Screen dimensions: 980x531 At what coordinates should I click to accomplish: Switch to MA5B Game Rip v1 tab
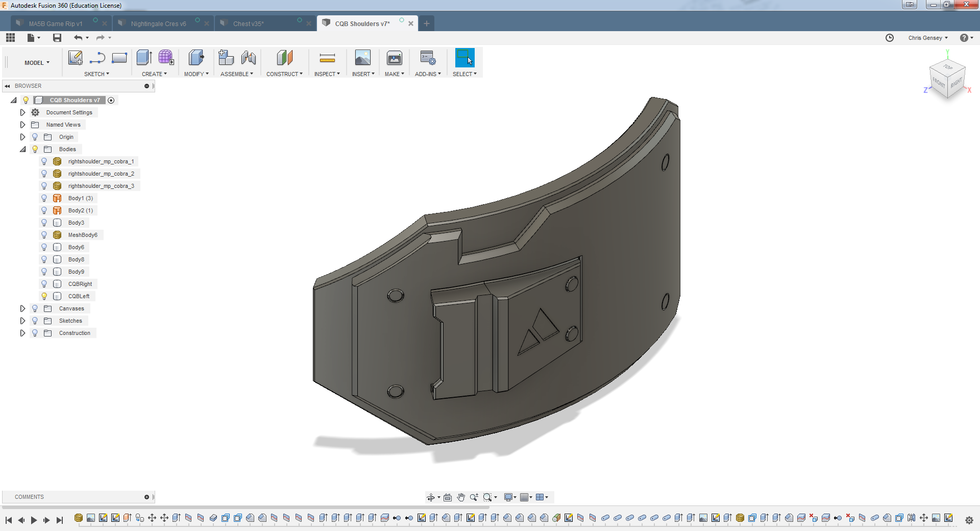coord(55,23)
